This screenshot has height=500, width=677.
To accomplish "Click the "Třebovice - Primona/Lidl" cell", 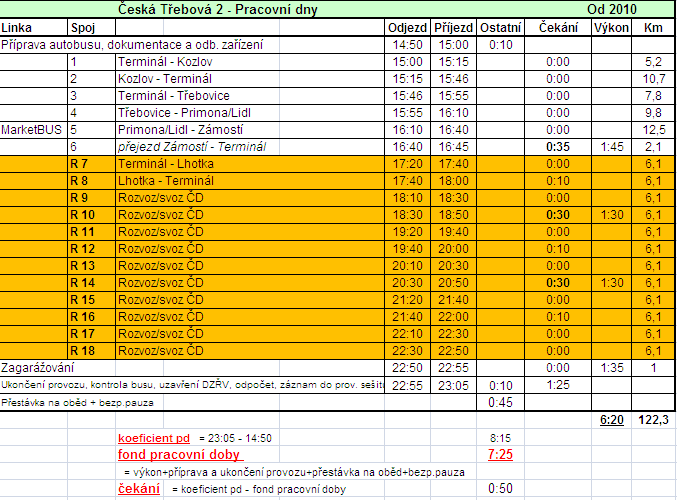I will tap(184, 113).
